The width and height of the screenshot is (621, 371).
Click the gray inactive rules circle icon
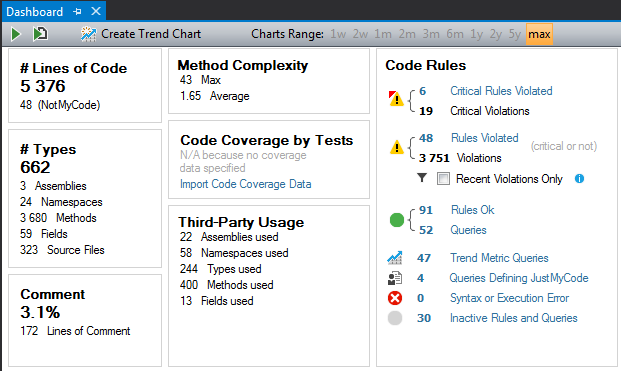(395, 318)
